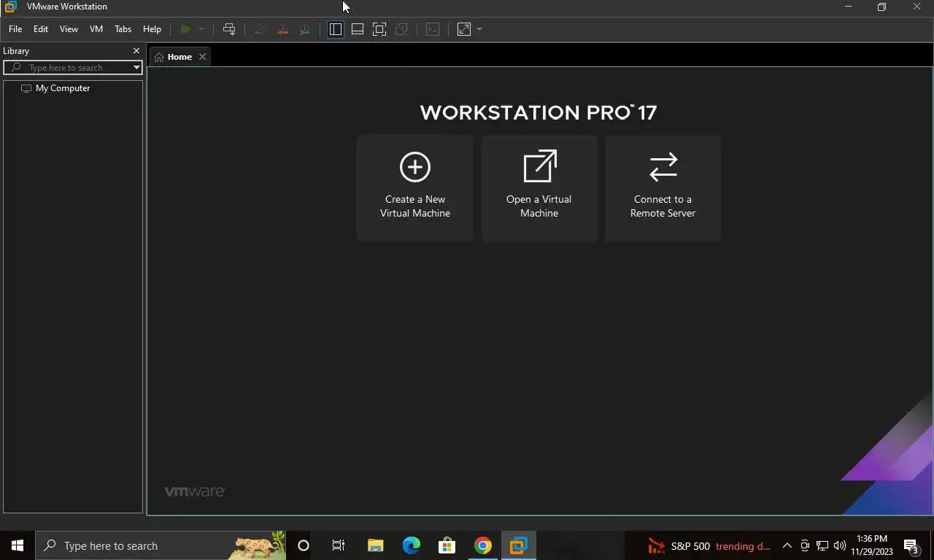The width and height of the screenshot is (934, 560).
Task: Click the Power On green play button
Action: point(185,29)
